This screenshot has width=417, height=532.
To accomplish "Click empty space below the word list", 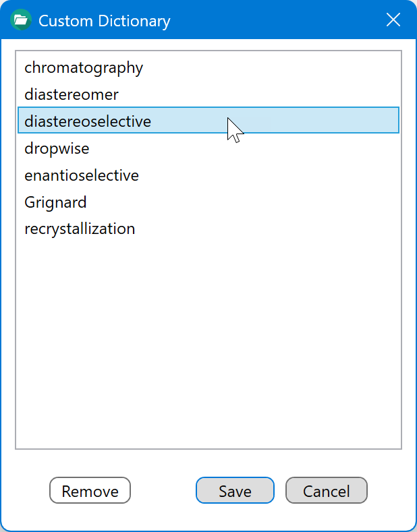I will point(208,345).
